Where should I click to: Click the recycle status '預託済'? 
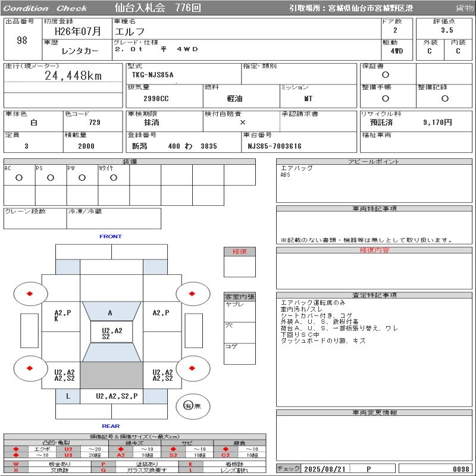381,123
